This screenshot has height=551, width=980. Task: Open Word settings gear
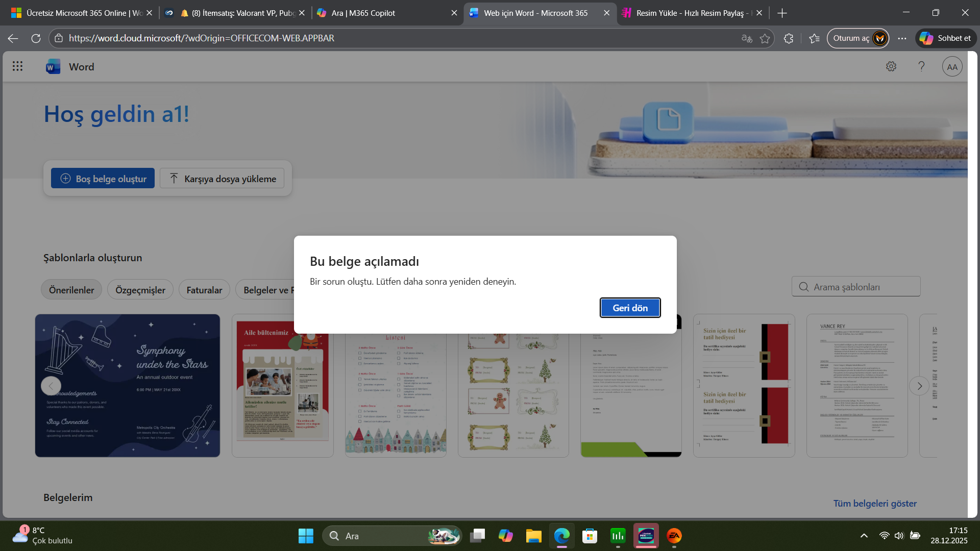[x=891, y=66]
